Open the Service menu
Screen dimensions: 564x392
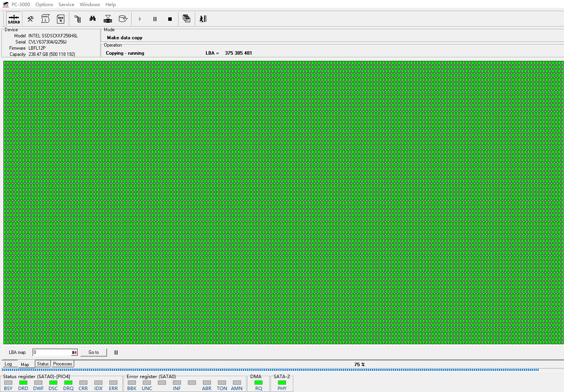(x=66, y=5)
